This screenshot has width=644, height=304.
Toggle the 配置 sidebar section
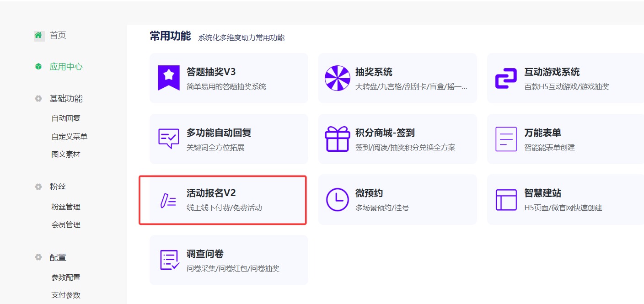point(58,257)
